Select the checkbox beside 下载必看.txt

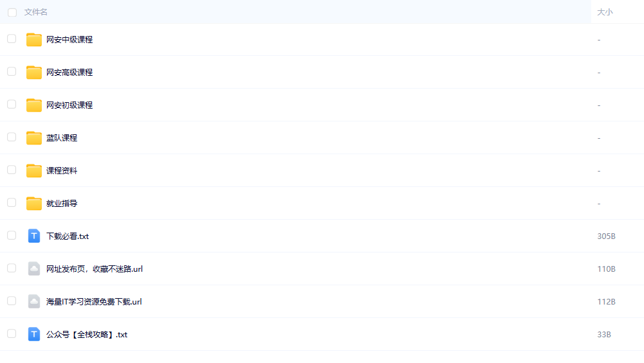point(12,235)
